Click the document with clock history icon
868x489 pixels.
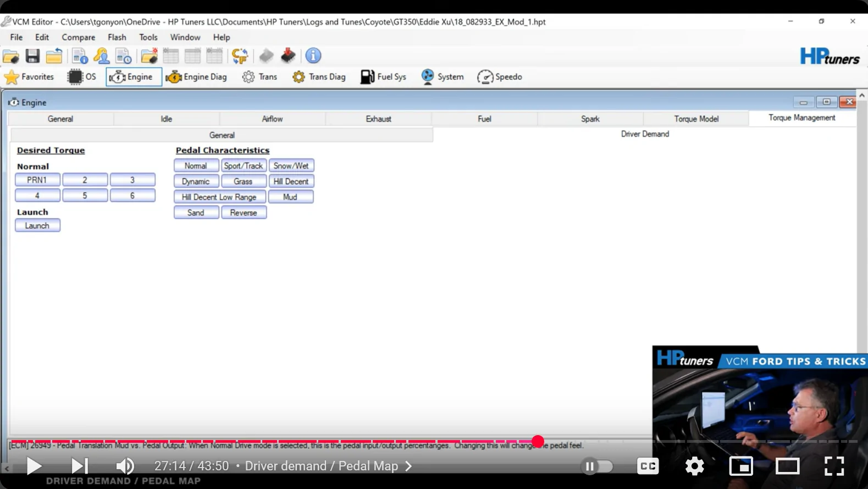click(x=124, y=56)
